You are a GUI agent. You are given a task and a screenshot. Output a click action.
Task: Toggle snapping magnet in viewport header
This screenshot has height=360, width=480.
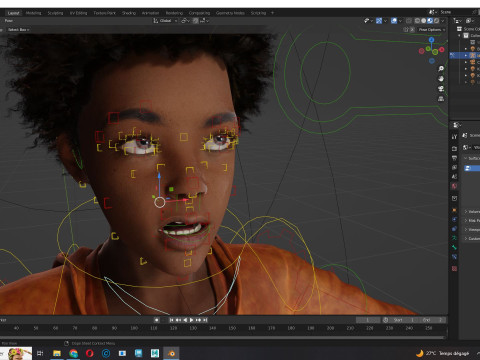point(196,21)
